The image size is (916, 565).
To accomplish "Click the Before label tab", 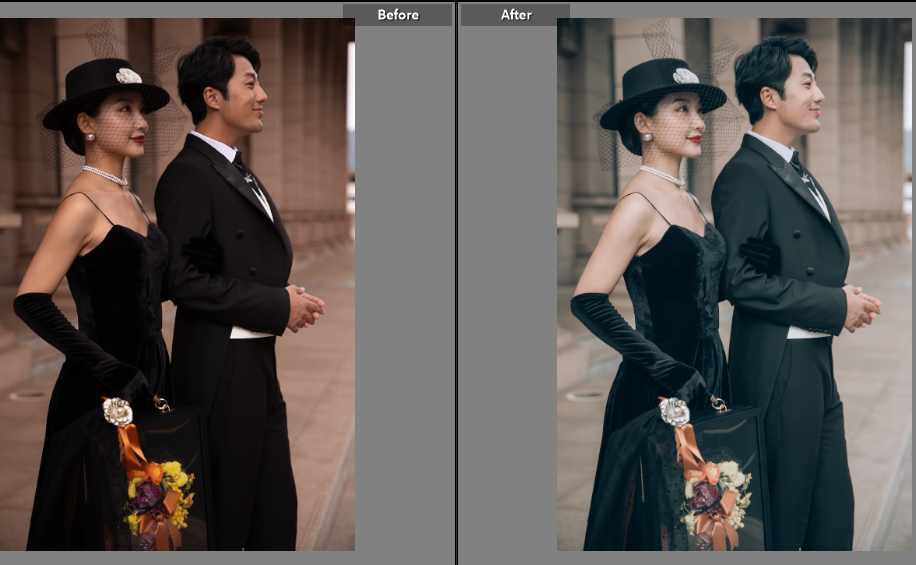I will click(x=397, y=15).
